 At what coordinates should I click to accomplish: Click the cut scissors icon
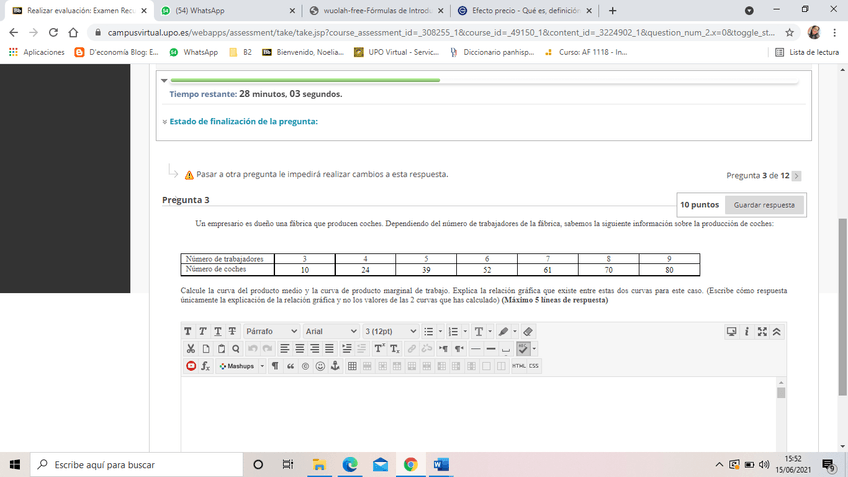point(190,348)
